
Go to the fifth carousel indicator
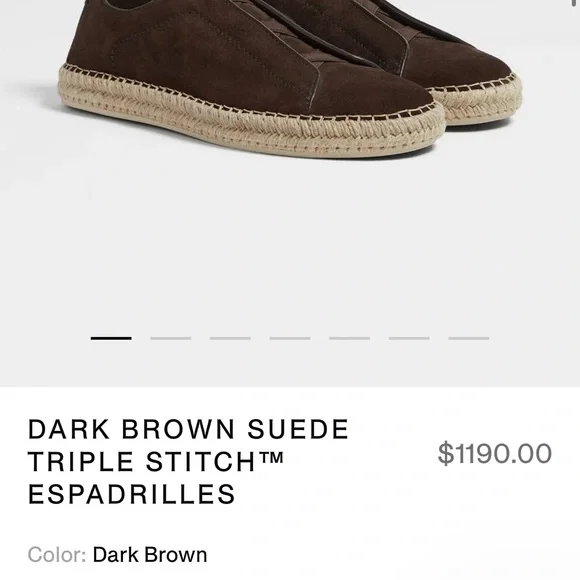click(350, 338)
